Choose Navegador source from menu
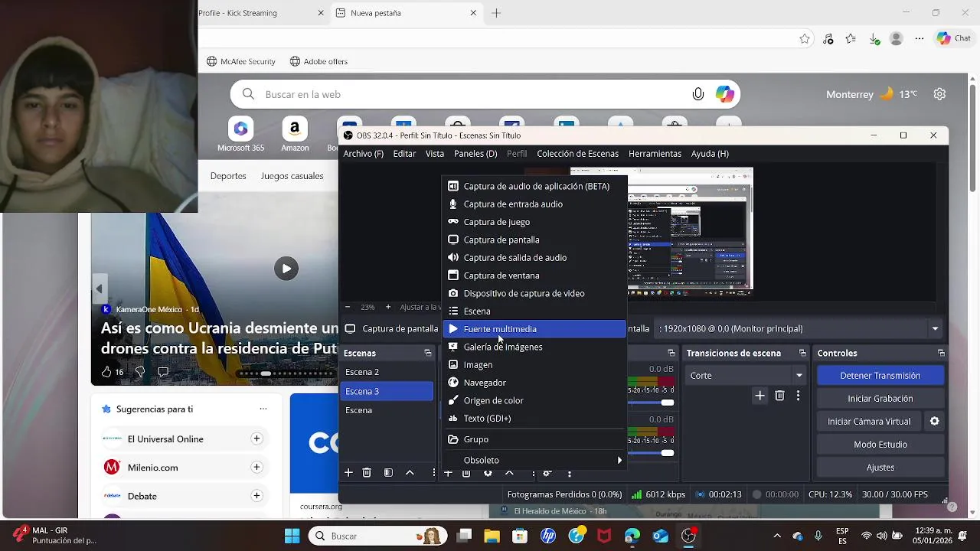The height and width of the screenshot is (551, 980). (534, 383)
